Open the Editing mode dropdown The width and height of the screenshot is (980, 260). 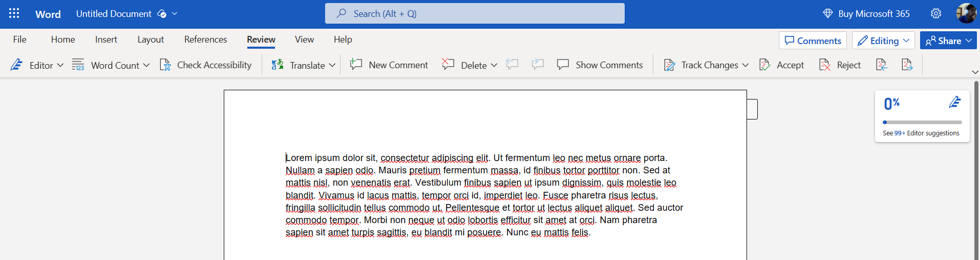pyautogui.click(x=884, y=41)
